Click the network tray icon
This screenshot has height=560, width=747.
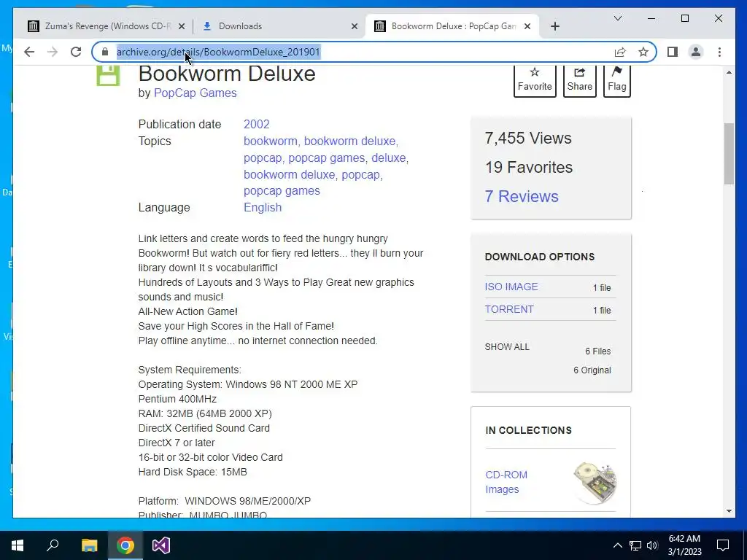click(635, 545)
